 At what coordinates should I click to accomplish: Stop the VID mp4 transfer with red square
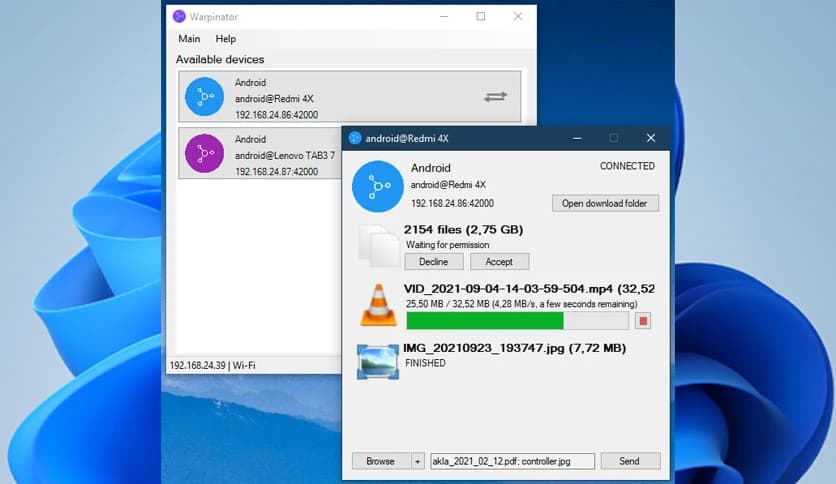click(x=643, y=321)
